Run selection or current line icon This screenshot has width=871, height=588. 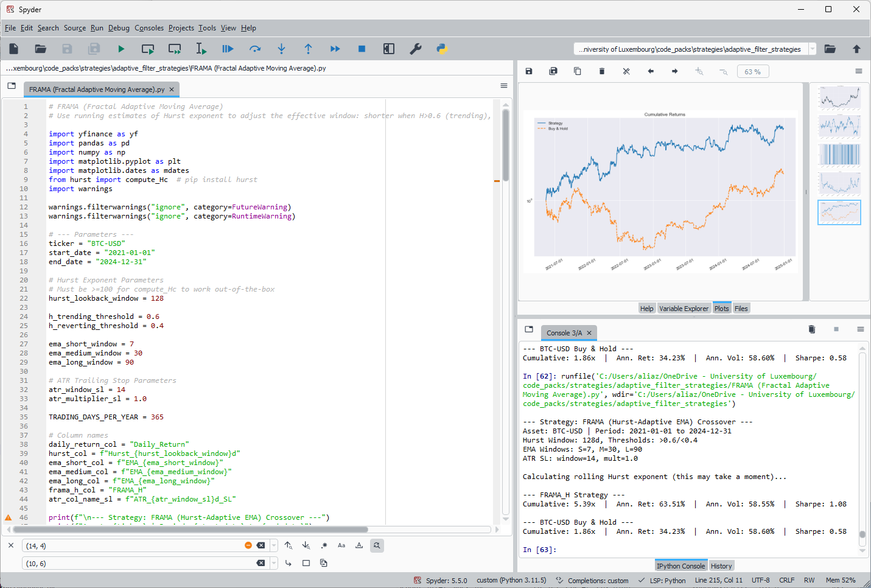pos(201,49)
